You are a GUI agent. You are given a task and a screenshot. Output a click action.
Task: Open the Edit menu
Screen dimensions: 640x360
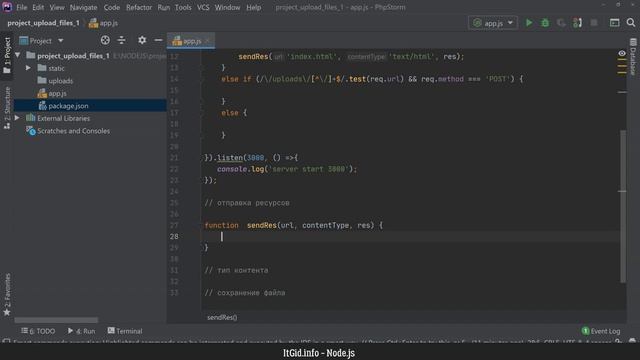point(38,7)
